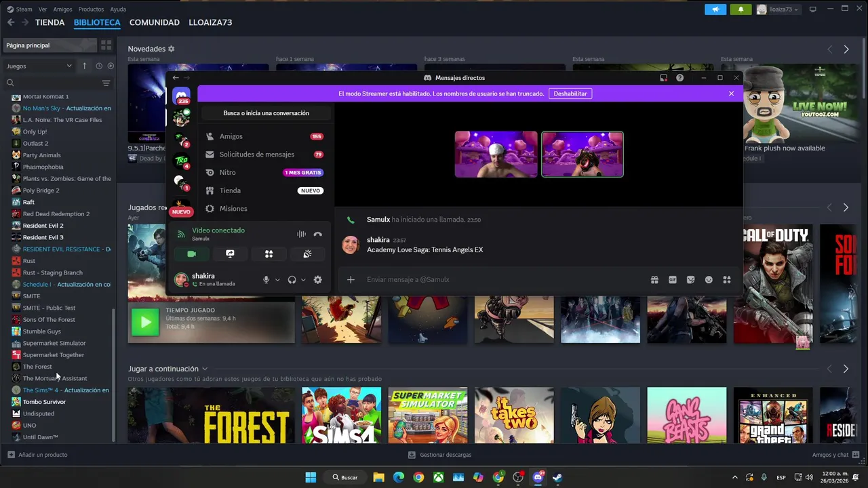Open COMUNIDAD tab in Steam
The width and height of the screenshot is (868, 488).
155,22
